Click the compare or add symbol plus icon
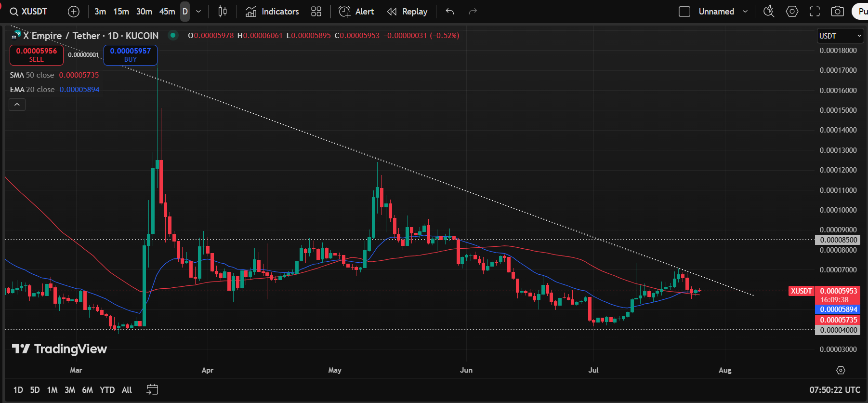This screenshot has height=403, width=868. pos(74,12)
